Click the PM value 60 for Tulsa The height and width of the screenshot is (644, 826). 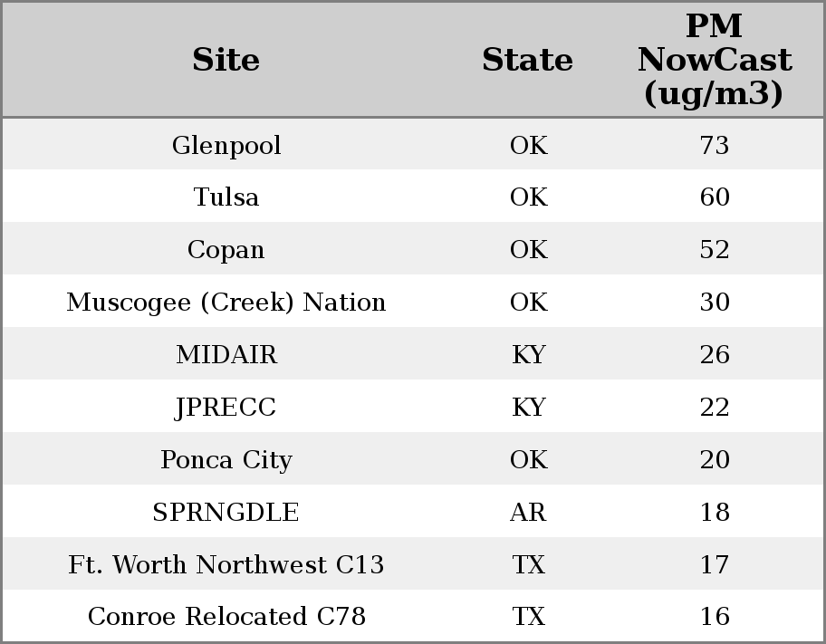(x=714, y=197)
